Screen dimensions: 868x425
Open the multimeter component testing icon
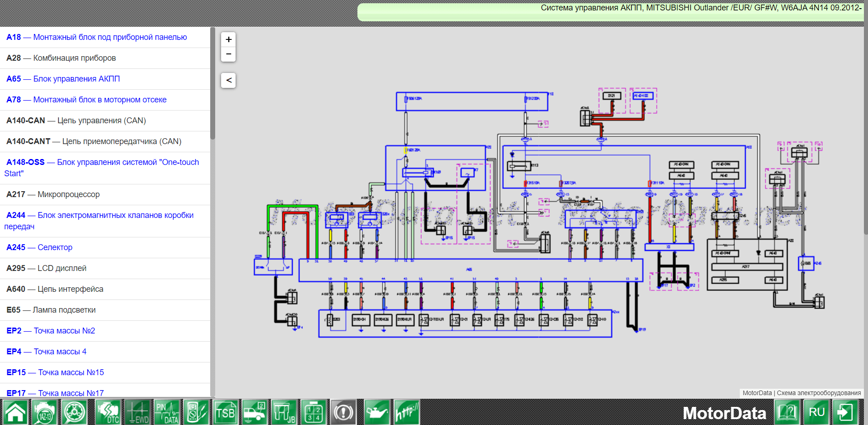(x=196, y=412)
